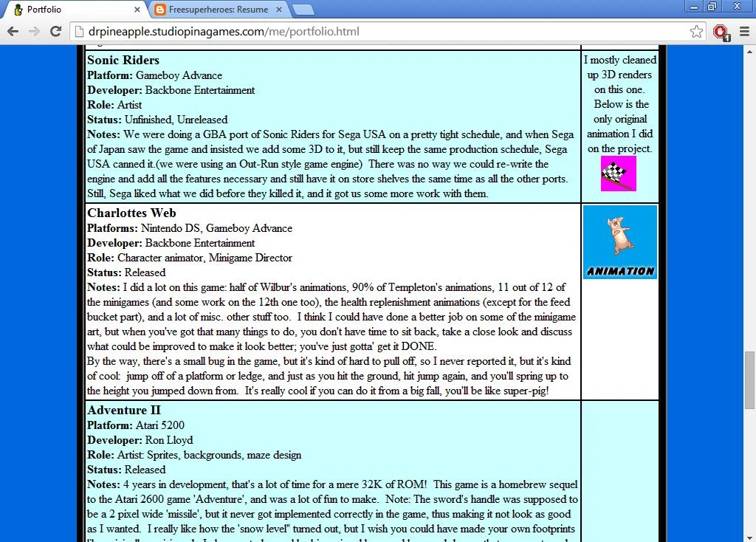This screenshot has width=756, height=542.
Task: Click the browser Forward arrow
Action: [x=34, y=31]
